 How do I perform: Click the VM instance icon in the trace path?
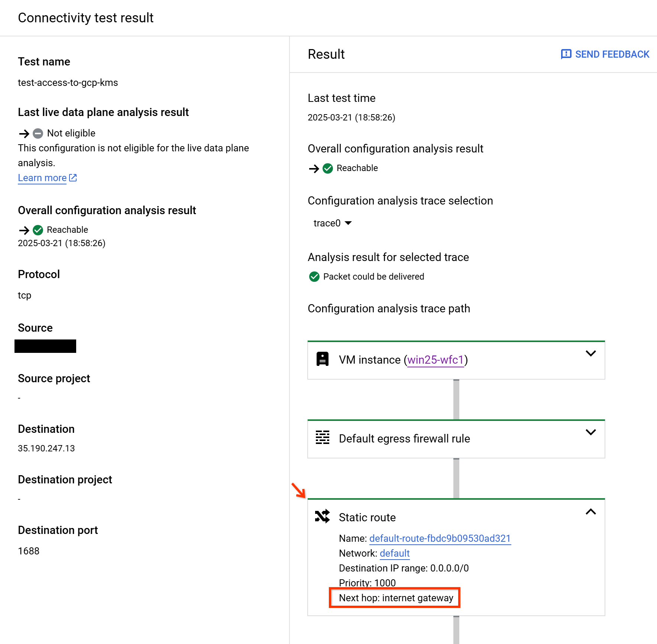pyautogui.click(x=323, y=359)
